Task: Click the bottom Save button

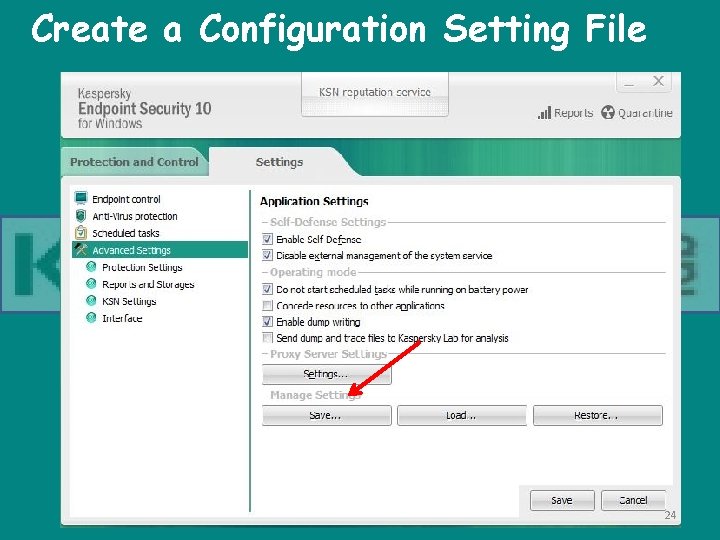Action: coord(562,500)
